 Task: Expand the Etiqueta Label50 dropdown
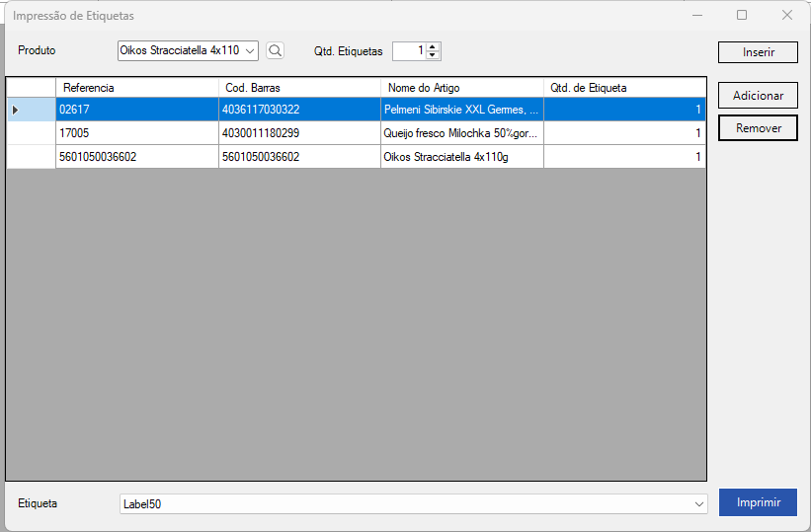click(x=699, y=504)
